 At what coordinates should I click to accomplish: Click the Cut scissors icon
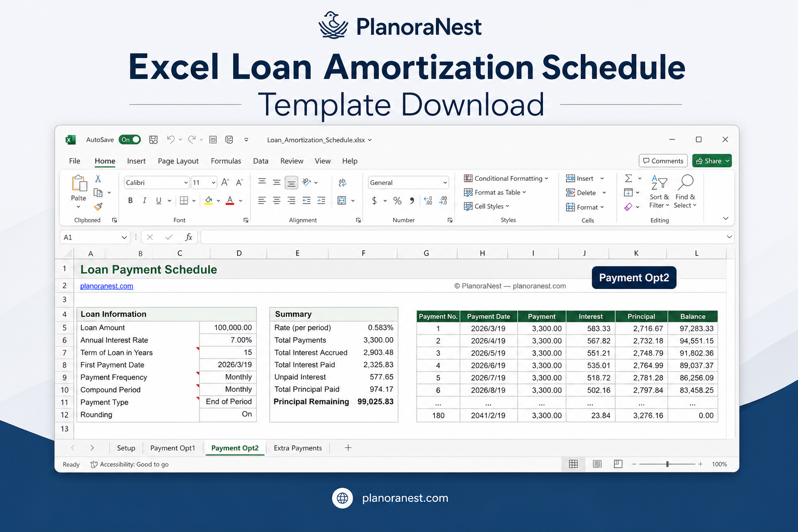pyautogui.click(x=98, y=179)
